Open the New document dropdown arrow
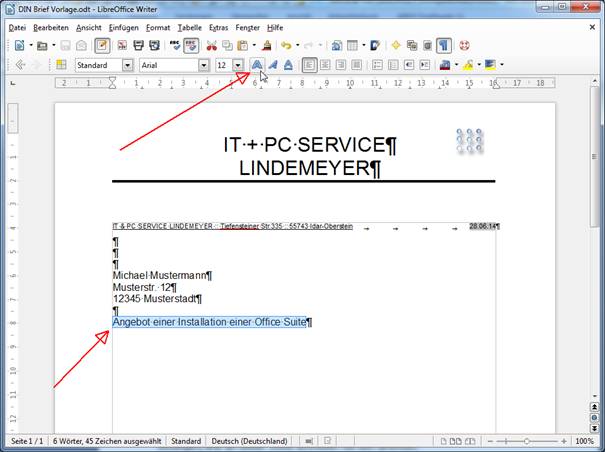The height and width of the screenshot is (452, 605). [x=31, y=46]
